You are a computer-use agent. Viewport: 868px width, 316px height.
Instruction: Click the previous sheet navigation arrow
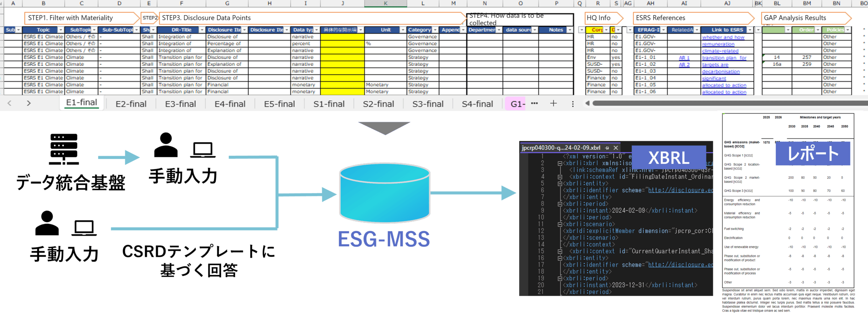pyautogui.click(x=9, y=103)
